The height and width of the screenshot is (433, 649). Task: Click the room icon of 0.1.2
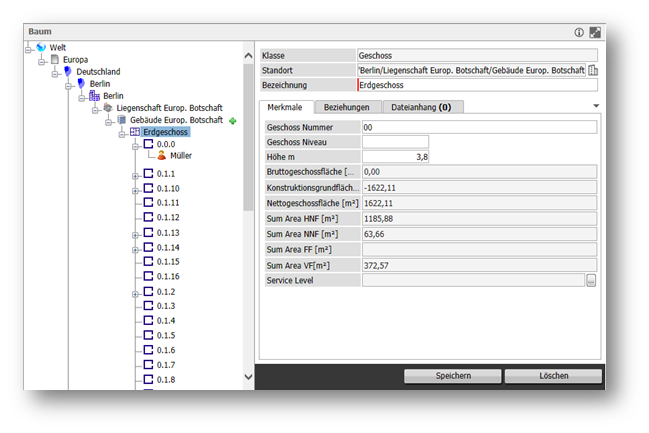tap(148, 291)
